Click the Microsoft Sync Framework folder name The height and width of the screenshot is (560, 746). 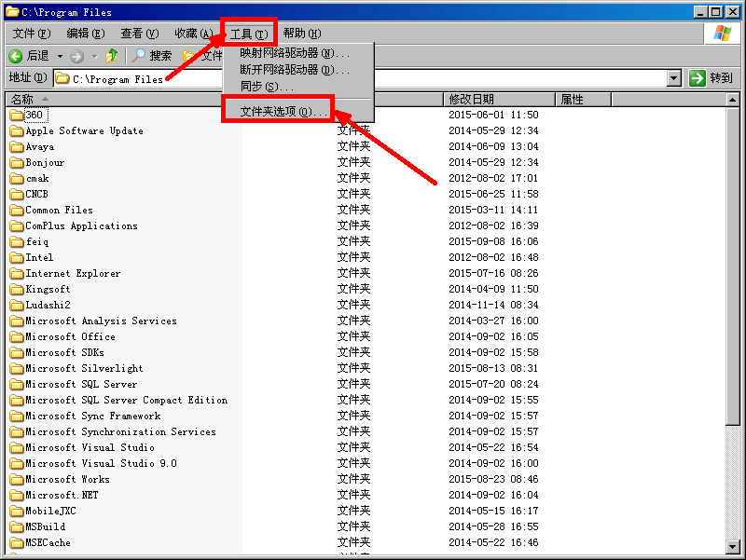(x=93, y=416)
